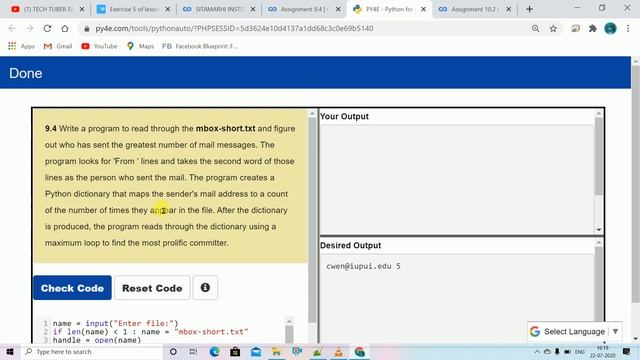Click the info icon next to Reset Code
640x360 pixels.
tap(205, 288)
